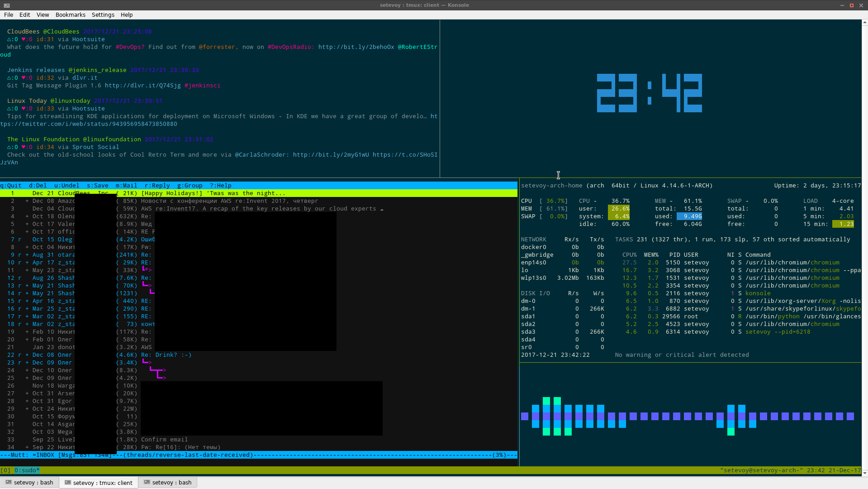Select mail 'Новости с конференции AWS'
This screenshot has width=868, height=489.
click(x=259, y=201)
